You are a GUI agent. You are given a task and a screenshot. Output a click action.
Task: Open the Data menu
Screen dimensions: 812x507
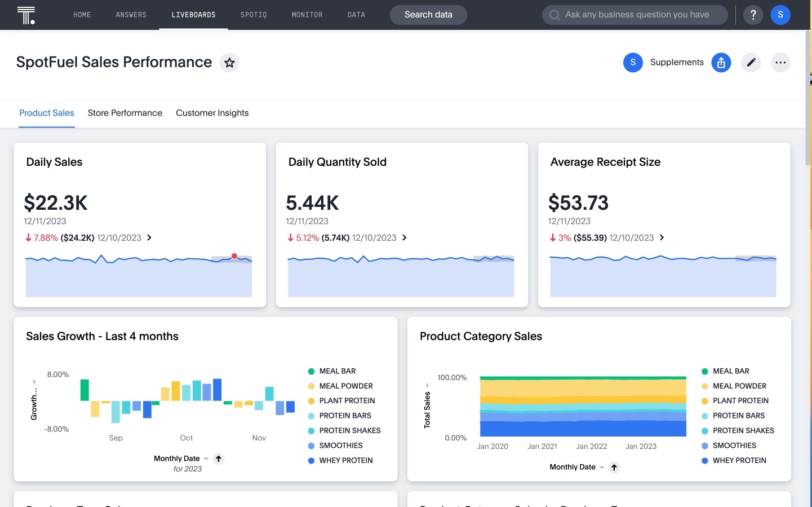356,15
